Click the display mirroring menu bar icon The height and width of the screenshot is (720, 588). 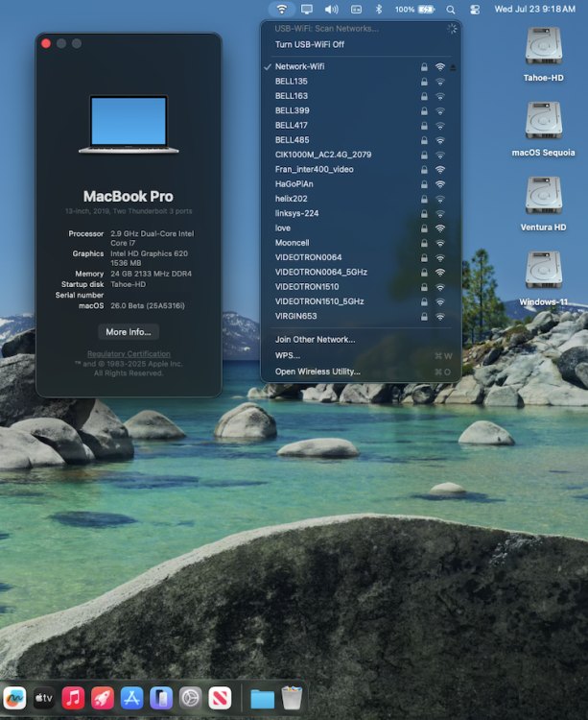coord(307,10)
